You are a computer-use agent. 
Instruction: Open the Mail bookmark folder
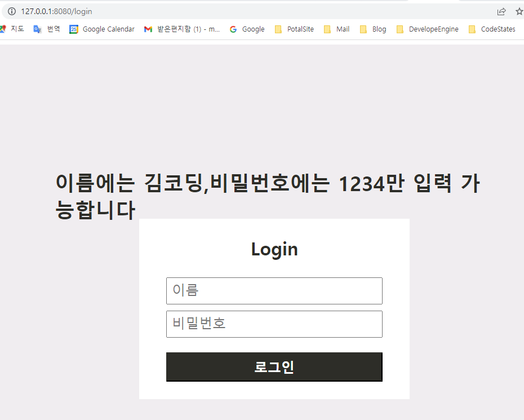tap(337, 29)
